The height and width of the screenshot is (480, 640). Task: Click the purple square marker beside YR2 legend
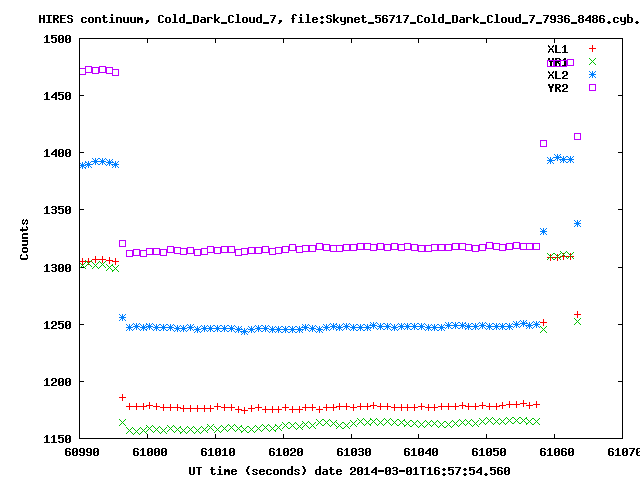tap(592, 87)
